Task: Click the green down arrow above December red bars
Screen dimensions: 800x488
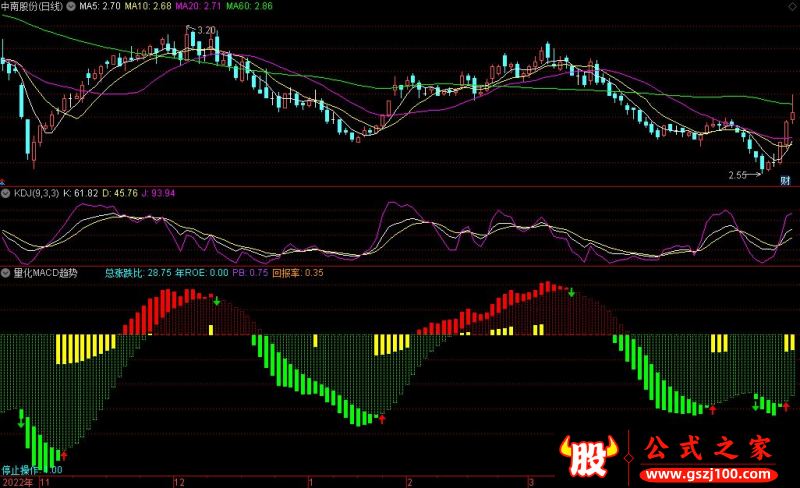Action: [216, 299]
